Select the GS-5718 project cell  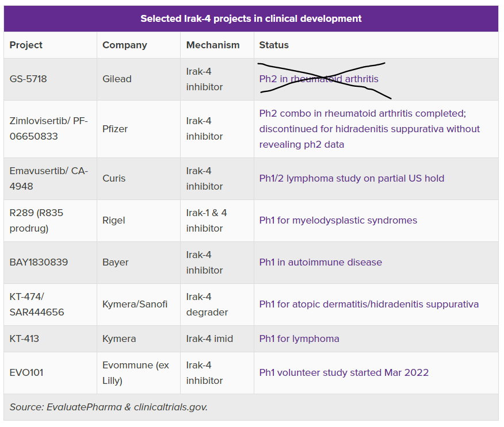28,79
